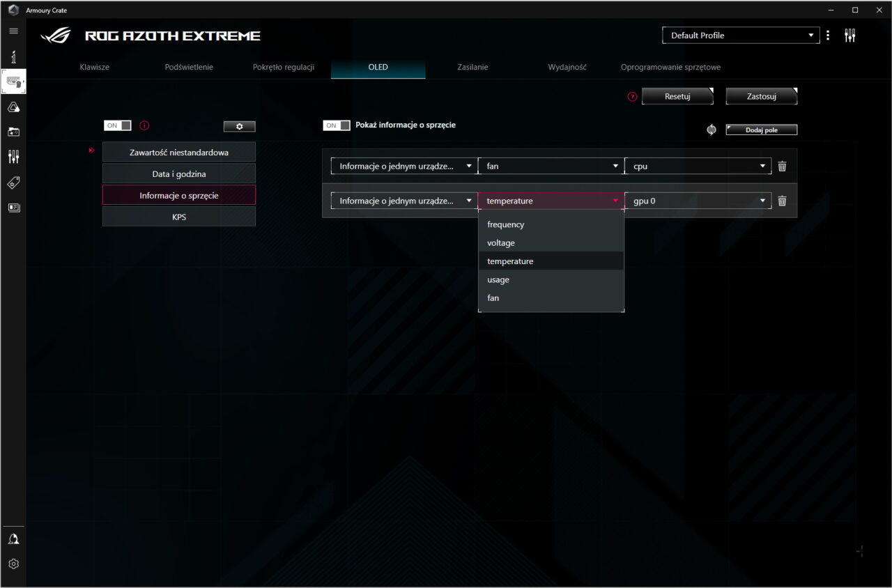Click the refresh icon beside Dodaj pole

712,130
